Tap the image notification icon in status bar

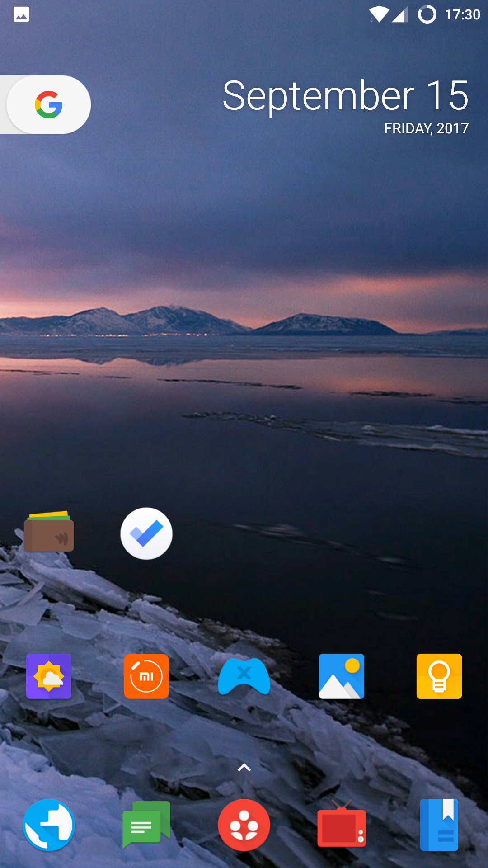click(21, 14)
